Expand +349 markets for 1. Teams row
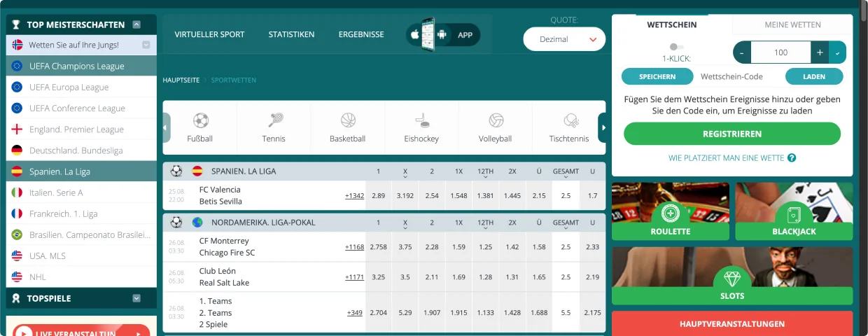This screenshot has width=868, height=336. click(x=355, y=313)
